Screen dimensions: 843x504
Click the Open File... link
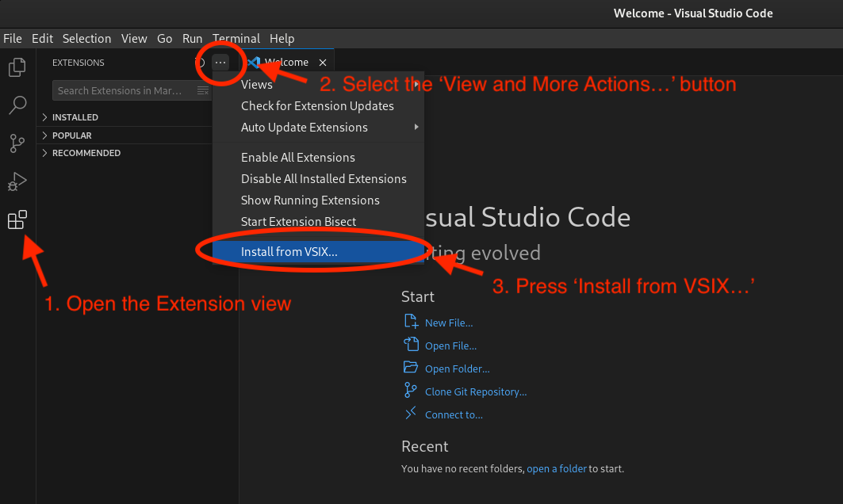(x=450, y=346)
